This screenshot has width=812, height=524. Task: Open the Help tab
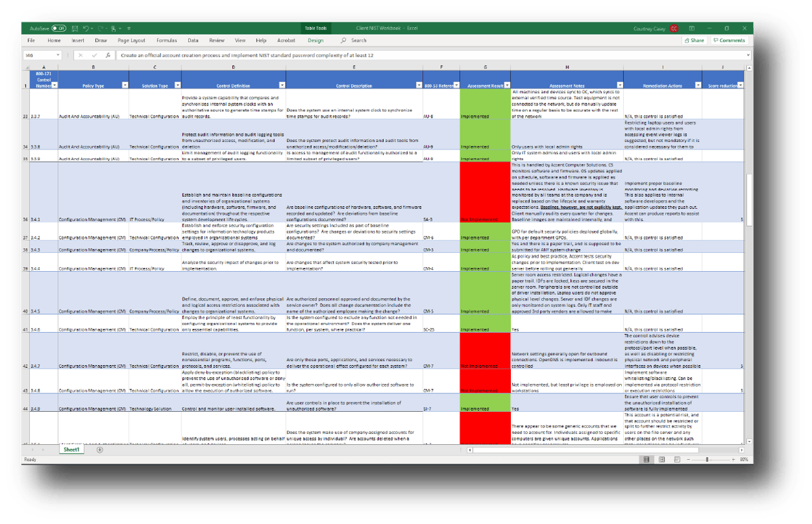pos(261,41)
